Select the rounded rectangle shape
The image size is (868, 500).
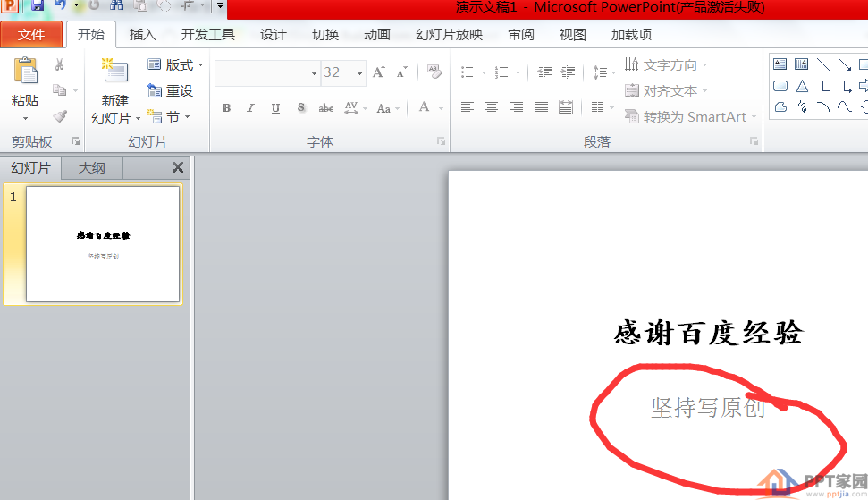click(x=780, y=86)
